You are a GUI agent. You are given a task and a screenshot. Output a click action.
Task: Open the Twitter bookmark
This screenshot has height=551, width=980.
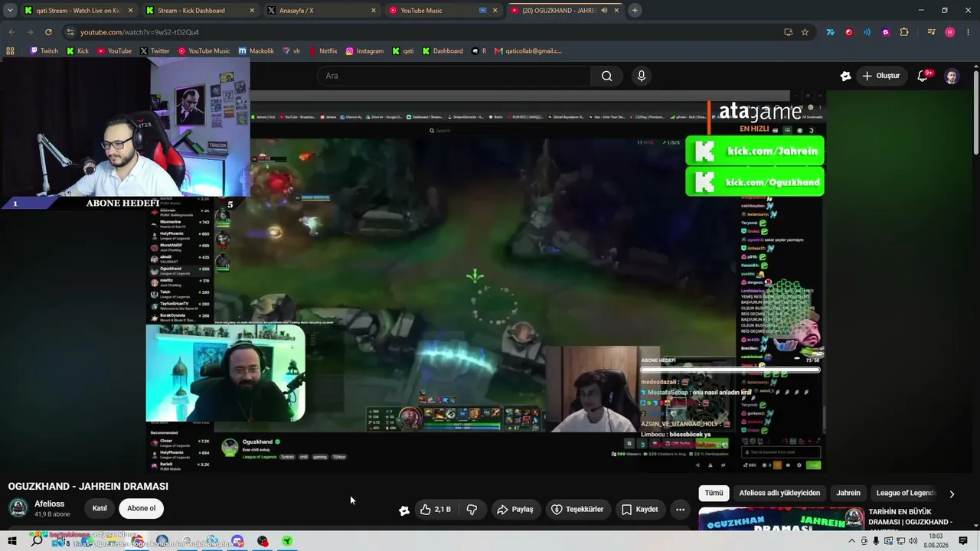point(154,51)
